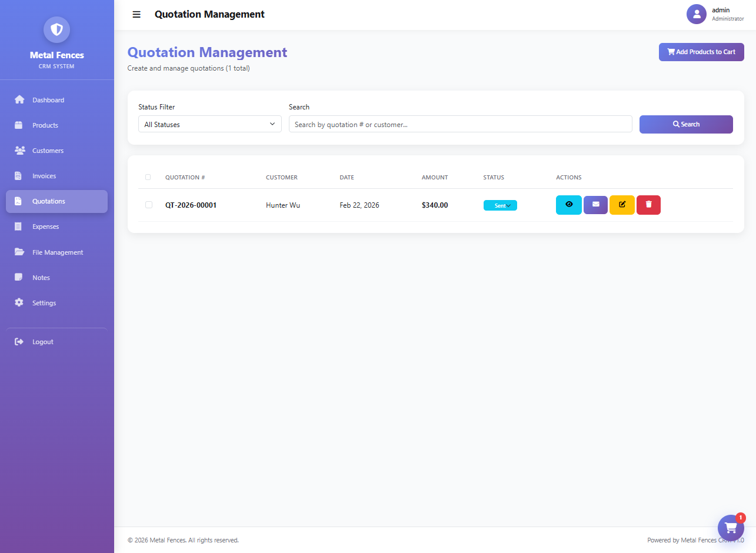This screenshot has width=756, height=553.
Task: Delete the quotation using the red trash icon
Action: point(648,205)
